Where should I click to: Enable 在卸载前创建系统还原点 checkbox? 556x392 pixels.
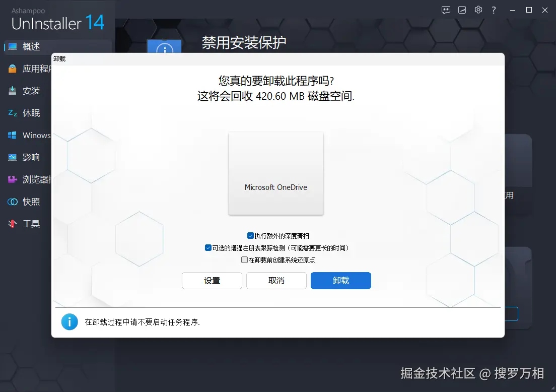click(244, 259)
